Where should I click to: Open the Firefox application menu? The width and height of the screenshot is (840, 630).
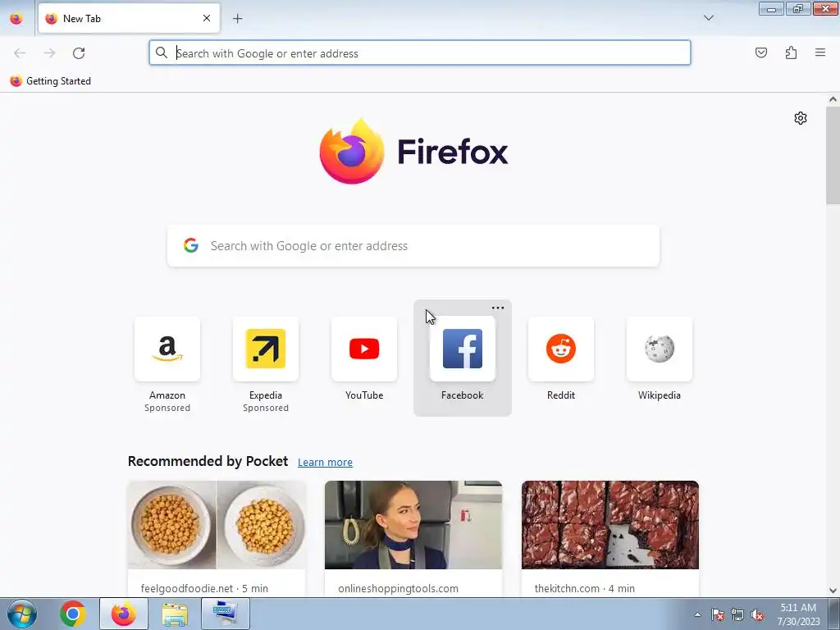pyautogui.click(x=820, y=52)
